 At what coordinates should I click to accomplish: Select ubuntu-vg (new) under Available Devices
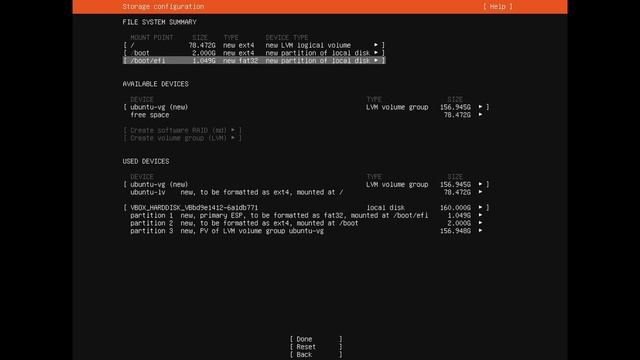coord(306,107)
